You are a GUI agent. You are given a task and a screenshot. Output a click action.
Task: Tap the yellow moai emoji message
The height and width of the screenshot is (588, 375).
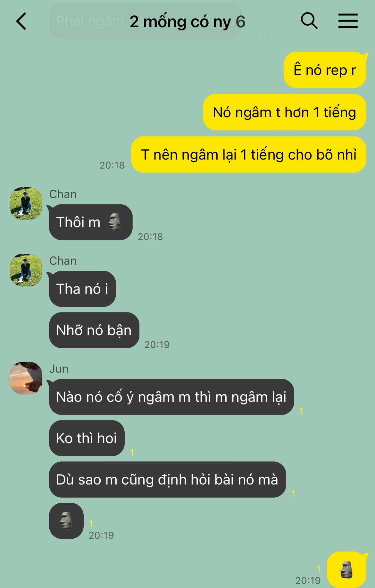point(346,570)
